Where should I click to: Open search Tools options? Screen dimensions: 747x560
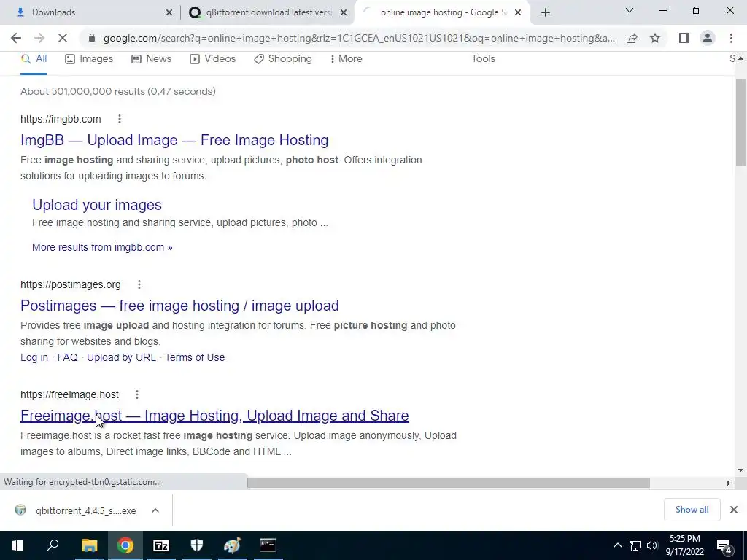[x=483, y=58]
